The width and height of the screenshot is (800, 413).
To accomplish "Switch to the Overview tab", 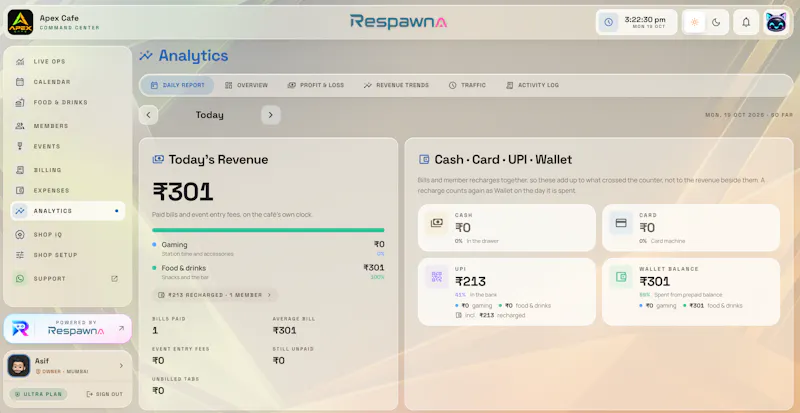I will pos(246,85).
